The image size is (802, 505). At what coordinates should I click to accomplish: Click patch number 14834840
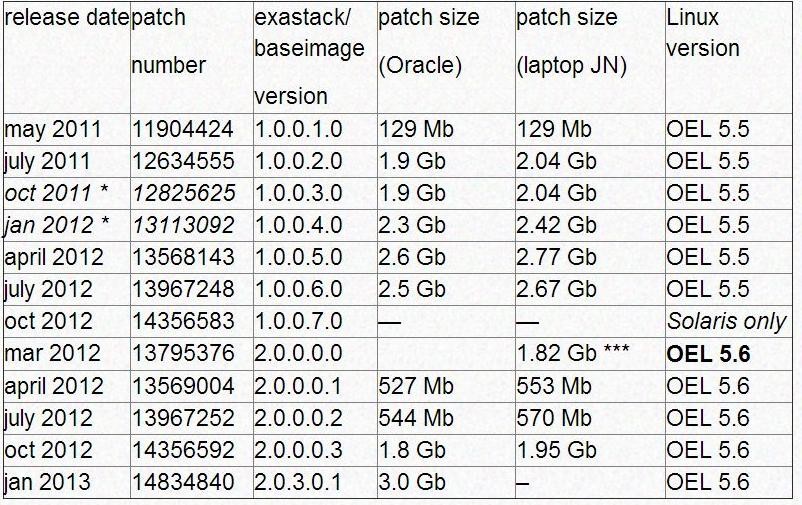coord(183,482)
